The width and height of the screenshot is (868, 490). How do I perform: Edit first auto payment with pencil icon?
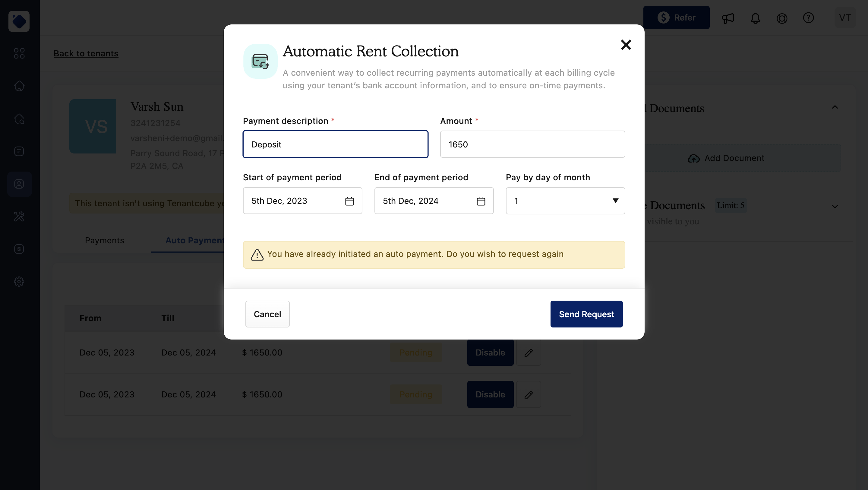click(x=528, y=352)
